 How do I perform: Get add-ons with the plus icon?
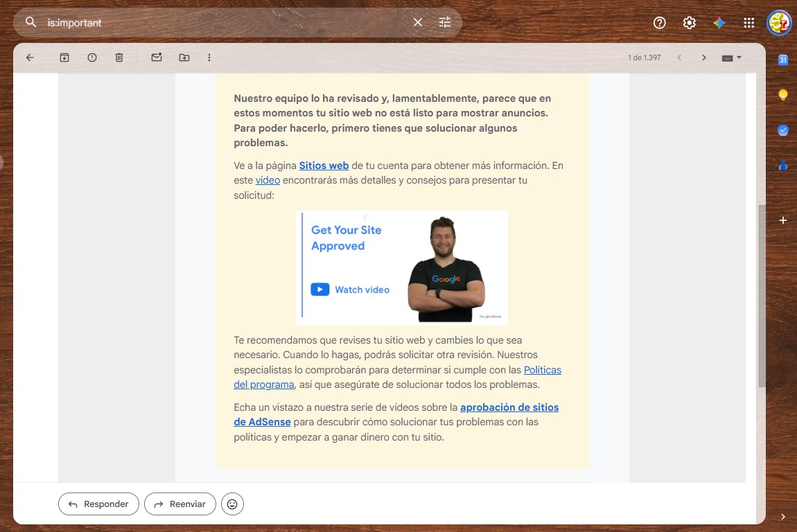click(782, 220)
